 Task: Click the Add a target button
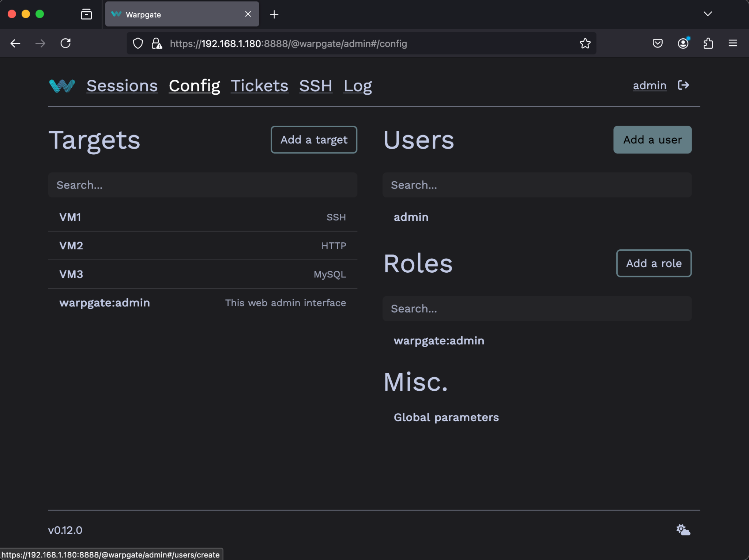click(x=313, y=140)
